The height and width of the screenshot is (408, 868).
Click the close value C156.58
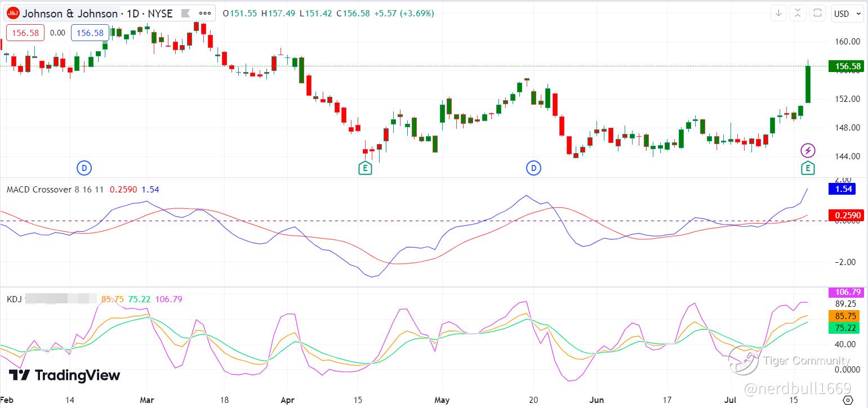click(353, 14)
